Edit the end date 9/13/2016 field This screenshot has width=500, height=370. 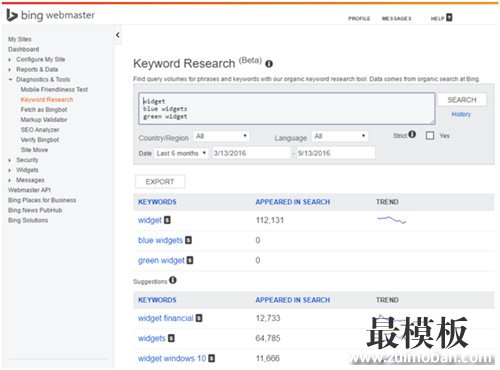coord(336,153)
